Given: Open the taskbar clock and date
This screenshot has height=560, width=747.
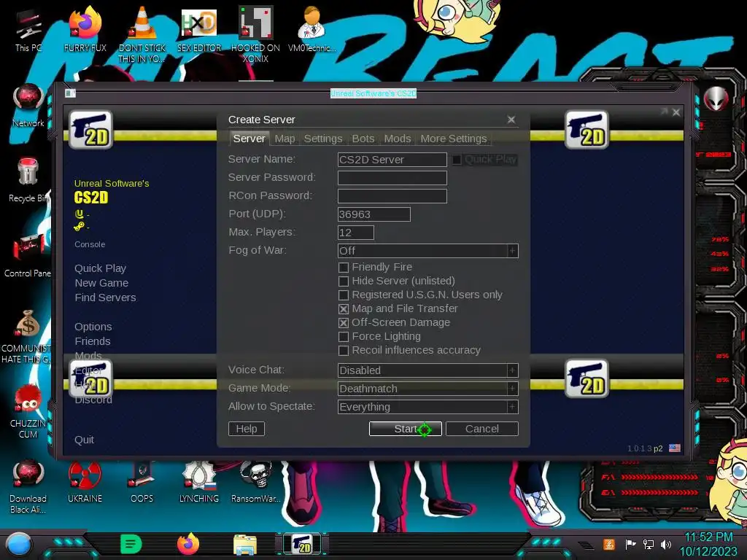Looking at the screenshot, I should (708, 544).
